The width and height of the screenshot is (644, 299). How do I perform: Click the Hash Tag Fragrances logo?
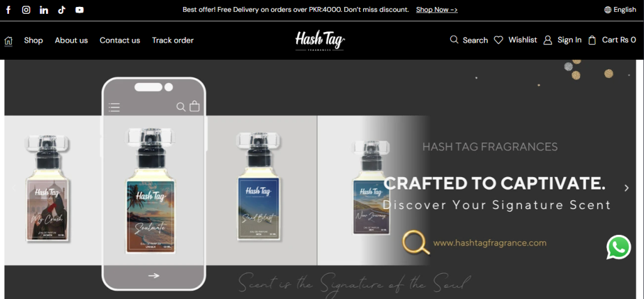click(320, 41)
